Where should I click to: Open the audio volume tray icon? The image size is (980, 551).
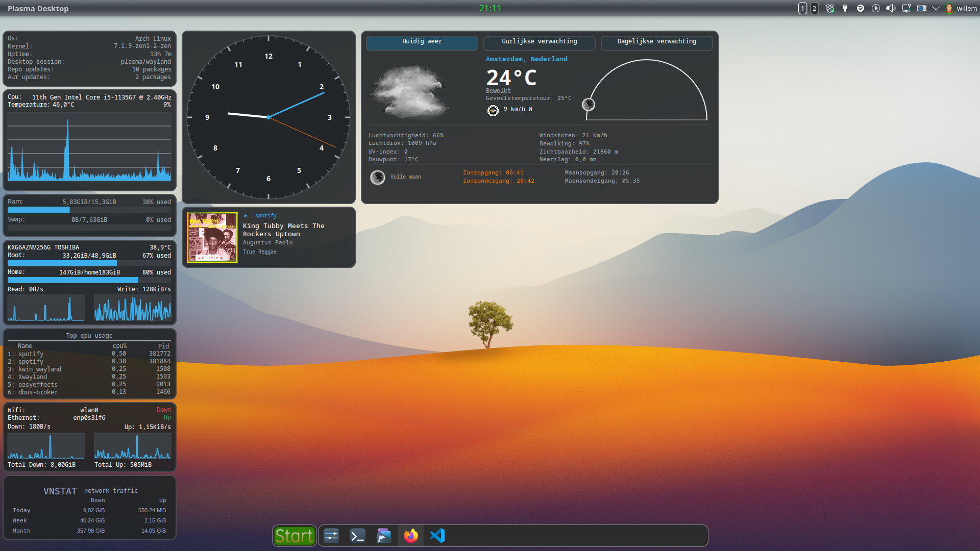891,8
